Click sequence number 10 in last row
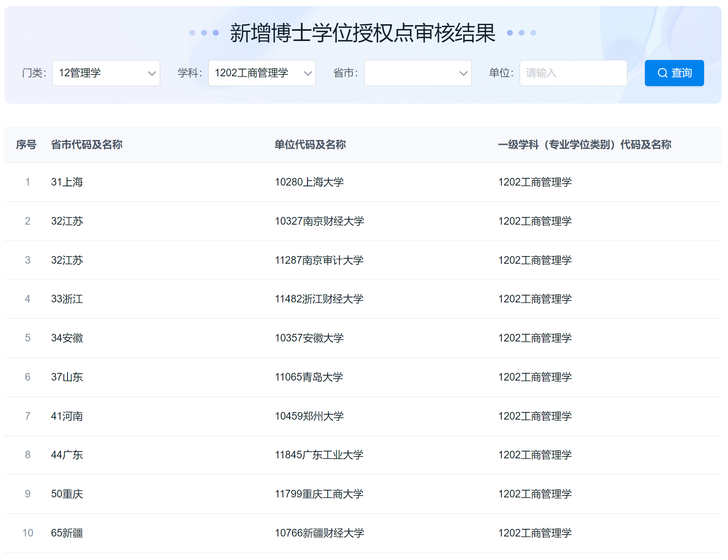This screenshot has width=728, height=560. 28,533
